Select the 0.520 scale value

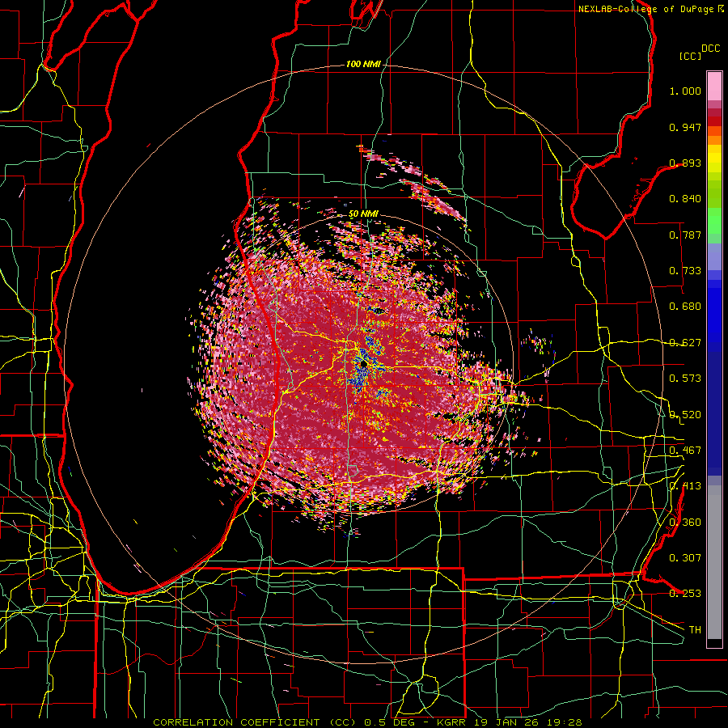click(x=685, y=415)
